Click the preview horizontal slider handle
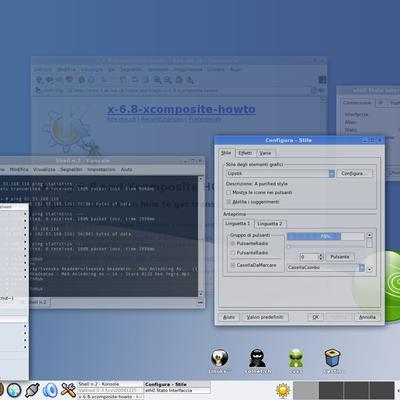The height and width of the screenshot is (400, 400). 289,247
